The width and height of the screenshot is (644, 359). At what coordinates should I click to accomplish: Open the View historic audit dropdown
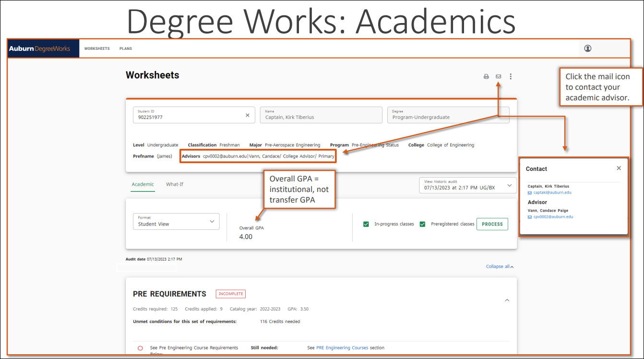point(468,185)
